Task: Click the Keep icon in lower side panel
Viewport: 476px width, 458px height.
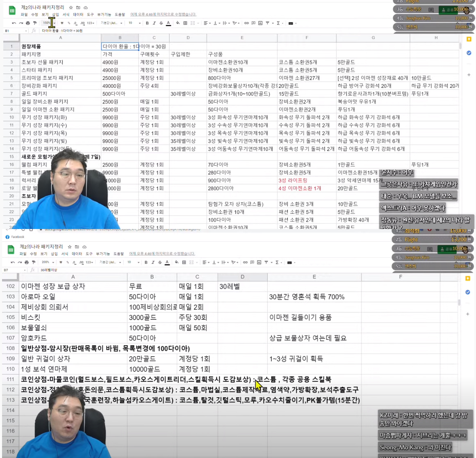Action: [x=468, y=278]
